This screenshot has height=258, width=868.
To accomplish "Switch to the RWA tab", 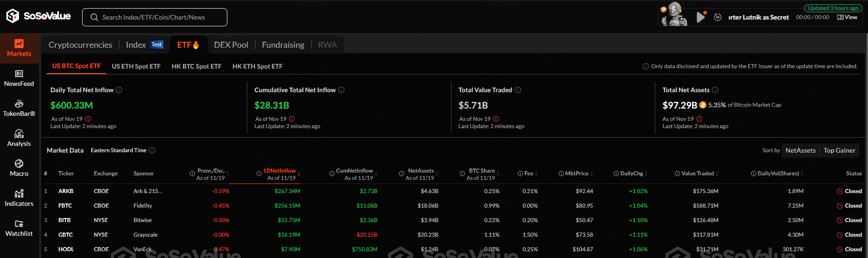I will 328,45.
